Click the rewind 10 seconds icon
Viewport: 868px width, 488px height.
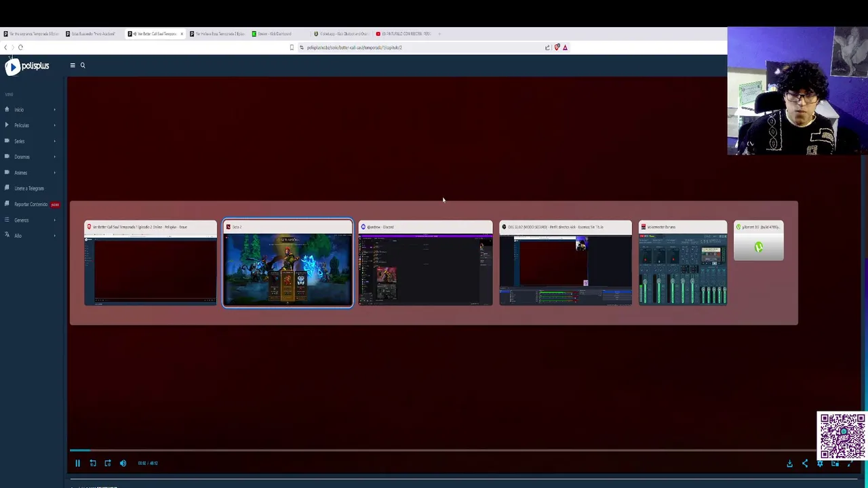(x=93, y=463)
